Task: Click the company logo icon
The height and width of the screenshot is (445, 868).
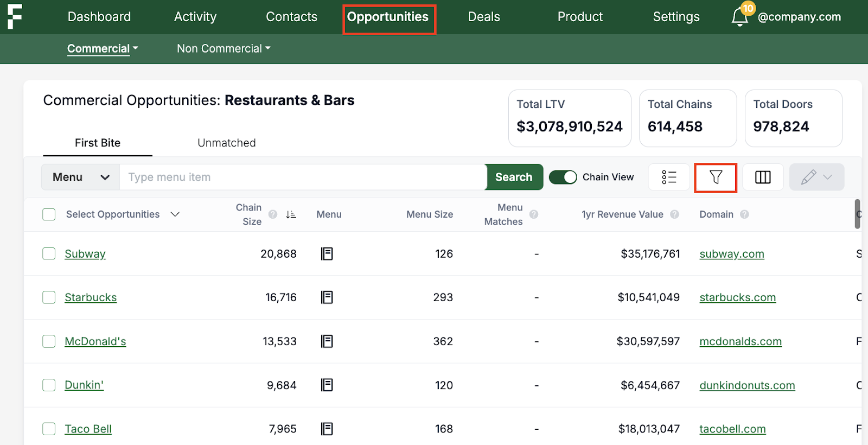Action: 15,16
